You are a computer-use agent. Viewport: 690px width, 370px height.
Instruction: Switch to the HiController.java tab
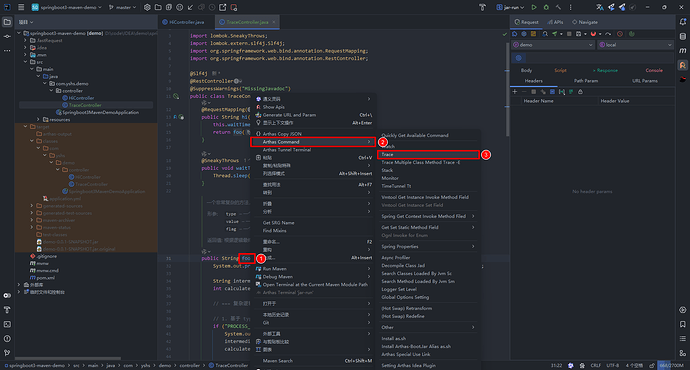point(183,22)
